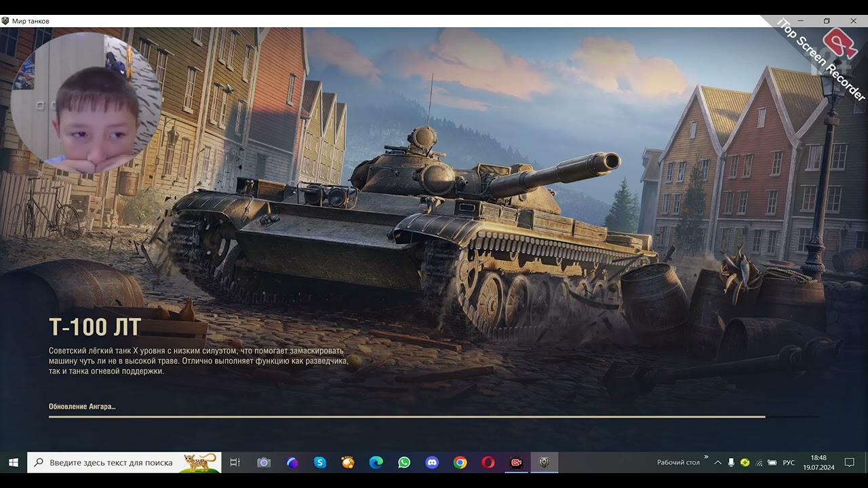This screenshot has width=868, height=488.
Task: Open Task View on the taskbar
Action: click(x=235, y=462)
